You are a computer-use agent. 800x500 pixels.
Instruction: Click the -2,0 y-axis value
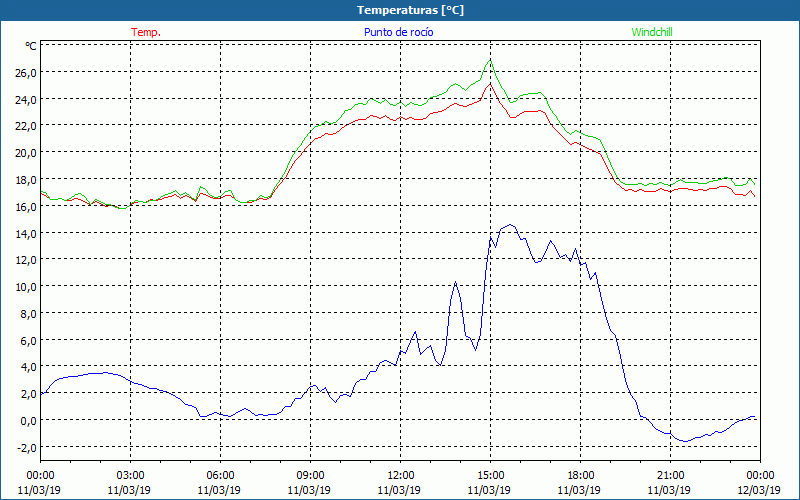click(x=26, y=448)
